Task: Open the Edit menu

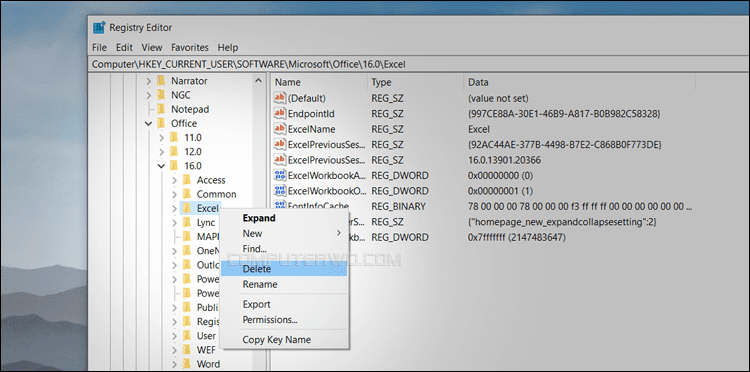Action: pos(124,47)
